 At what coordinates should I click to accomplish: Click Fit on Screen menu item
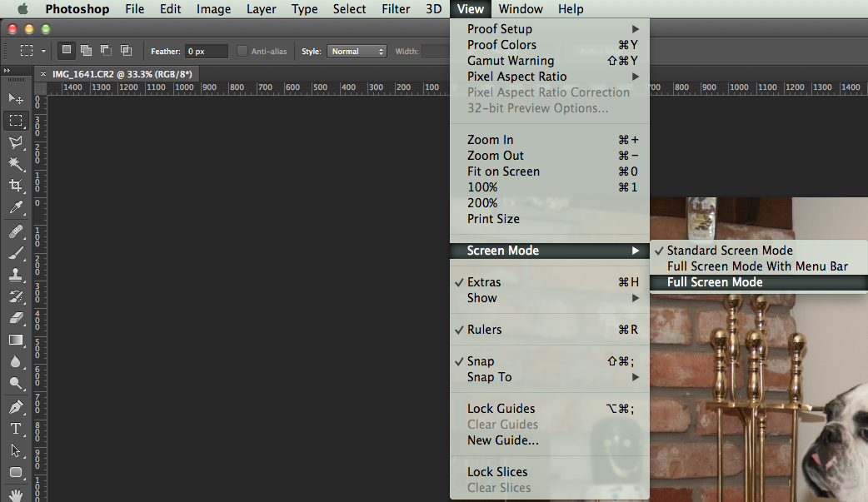(x=550, y=171)
